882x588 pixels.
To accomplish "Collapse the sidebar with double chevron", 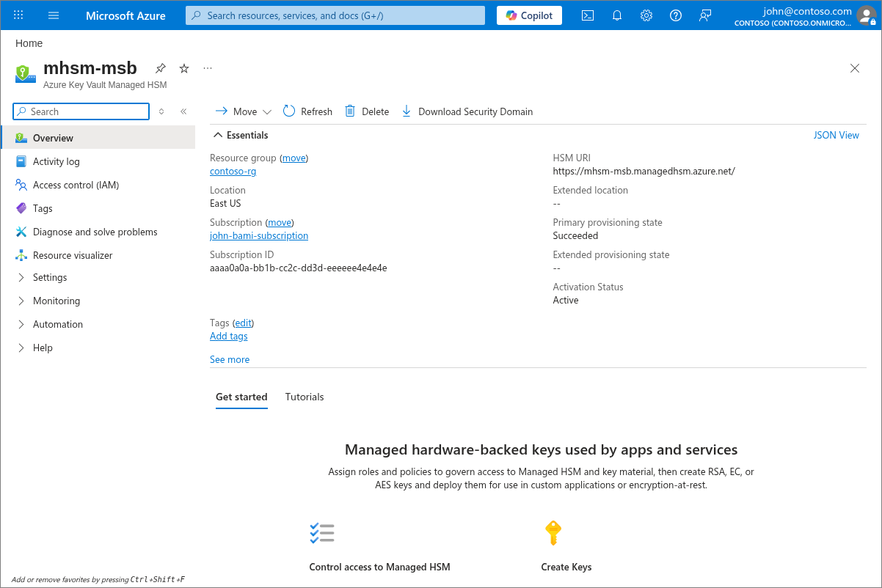I will tap(183, 111).
